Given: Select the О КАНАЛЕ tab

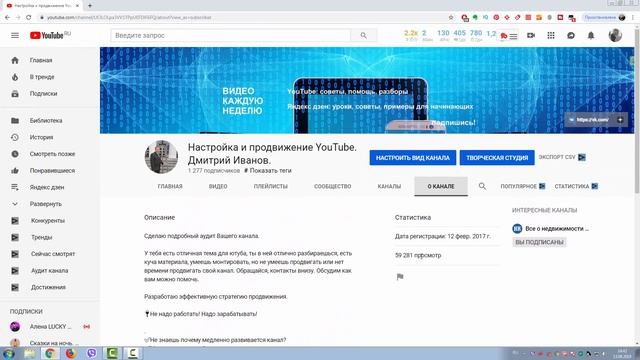Looking at the screenshot, I should pyautogui.click(x=441, y=187).
